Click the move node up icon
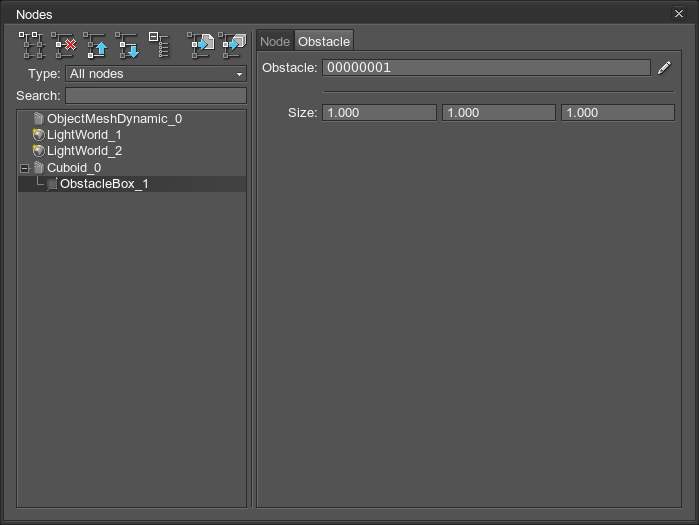This screenshot has width=699, height=525. (96, 45)
